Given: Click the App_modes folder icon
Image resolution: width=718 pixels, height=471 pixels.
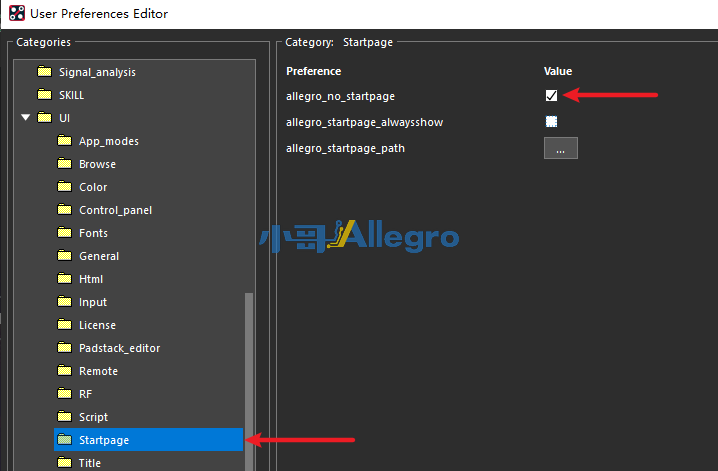Looking at the screenshot, I should (65, 141).
